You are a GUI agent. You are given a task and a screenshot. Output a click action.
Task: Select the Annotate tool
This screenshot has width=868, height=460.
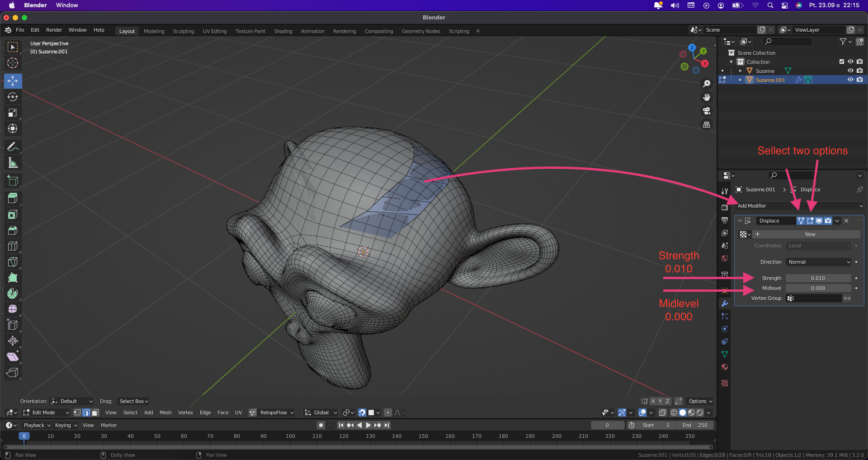[13, 147]
